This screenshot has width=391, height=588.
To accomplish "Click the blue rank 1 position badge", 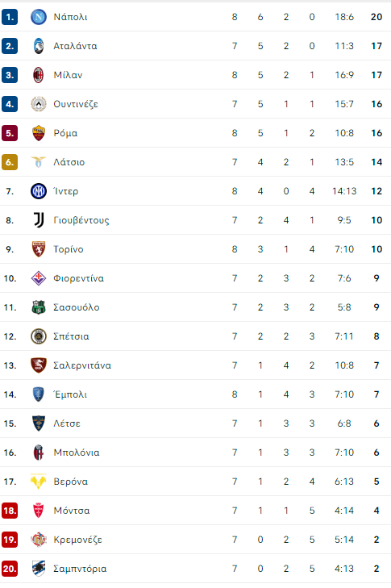I will [10, 17].
